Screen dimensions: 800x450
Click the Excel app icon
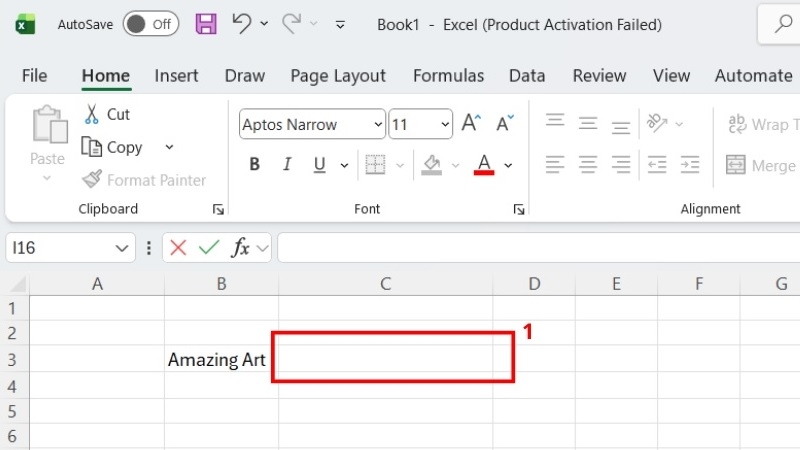click(25, 24)
